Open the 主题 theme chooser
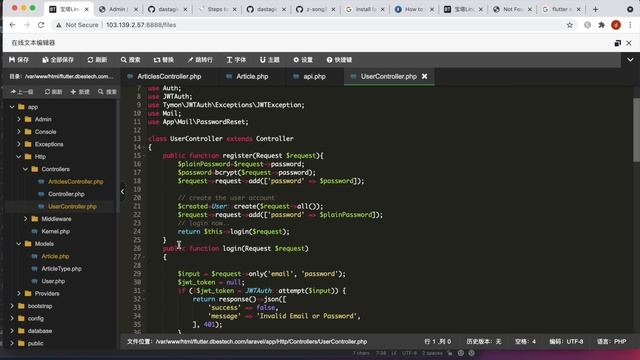 point(270,60)
